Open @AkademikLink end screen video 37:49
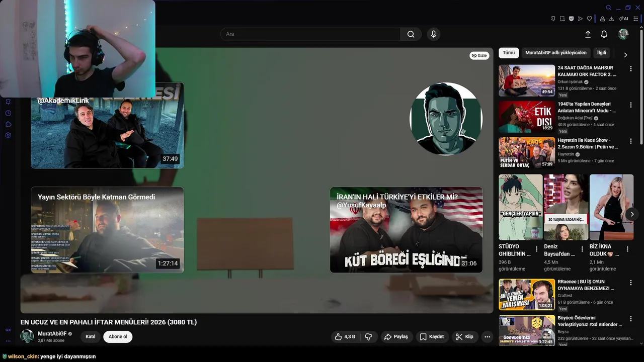The height and width of the screenshot is (362, 644). (x=107, y=126)
